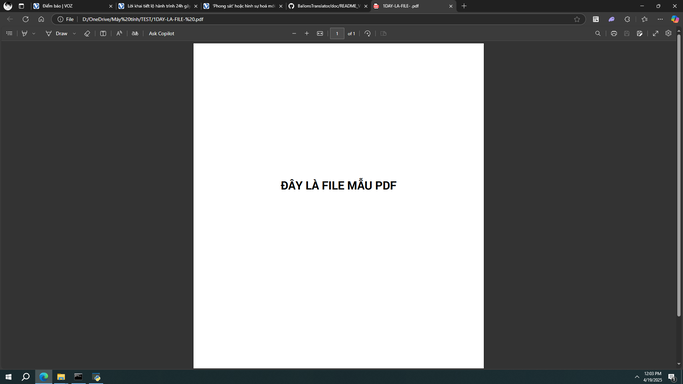
Task: Click the purple feather extension icon
Action: click(x=612, y=19)
